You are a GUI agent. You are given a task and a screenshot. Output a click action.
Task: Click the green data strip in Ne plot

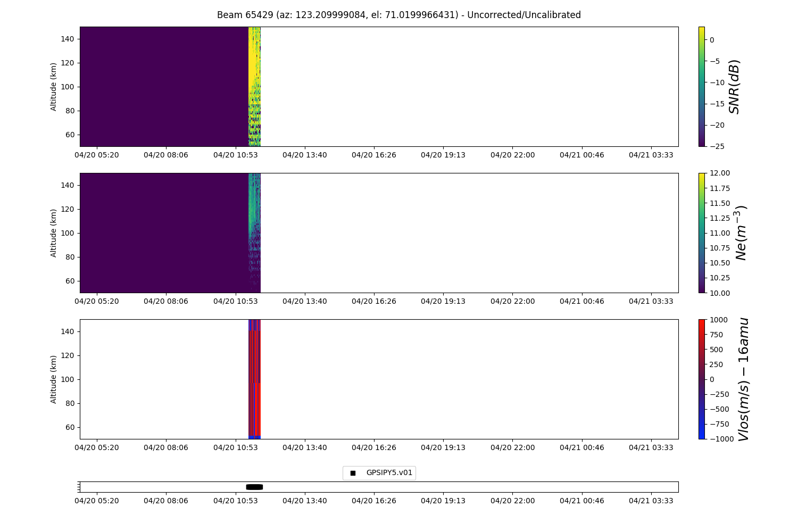254,213
